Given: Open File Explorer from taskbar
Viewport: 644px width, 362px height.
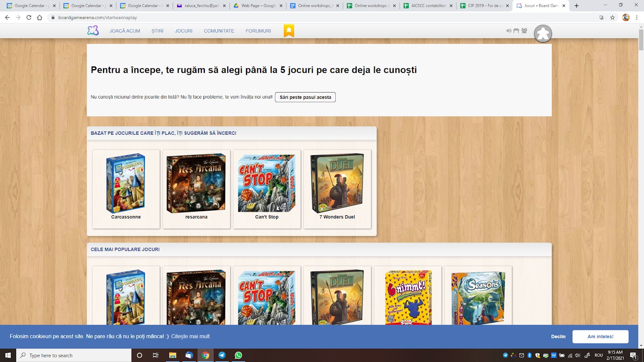Looking at the screenshot, I should [x=172, y=355].
